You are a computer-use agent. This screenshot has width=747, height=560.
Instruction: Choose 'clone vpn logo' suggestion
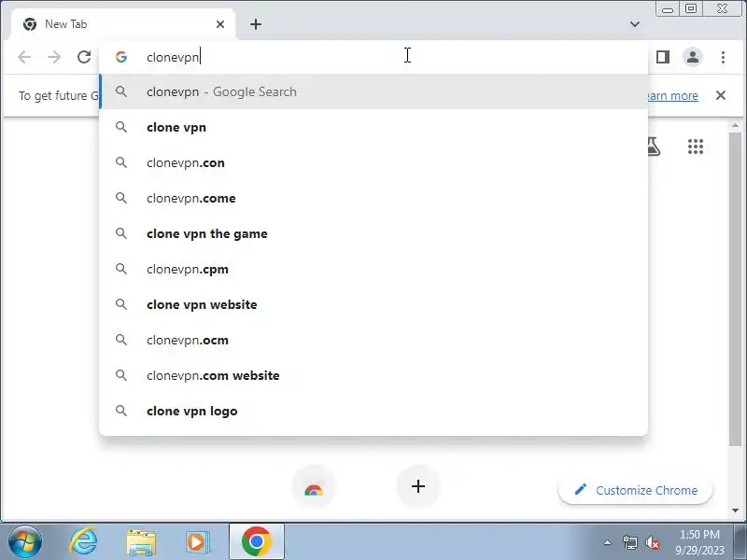pyautogui.click(x=373, y=411)
